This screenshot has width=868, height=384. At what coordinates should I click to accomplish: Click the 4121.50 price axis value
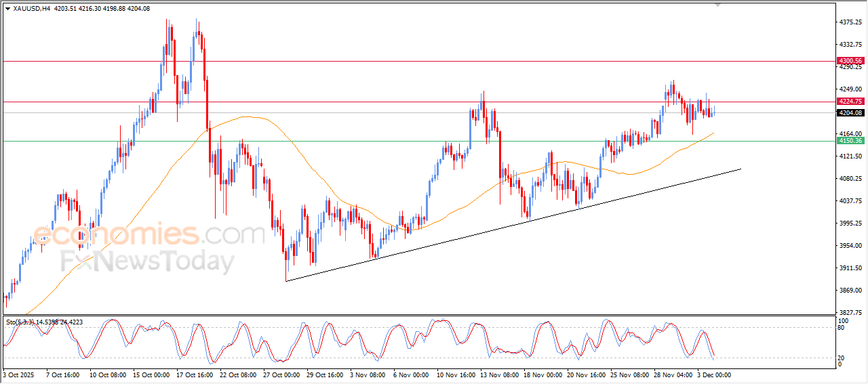click(850, 156)
